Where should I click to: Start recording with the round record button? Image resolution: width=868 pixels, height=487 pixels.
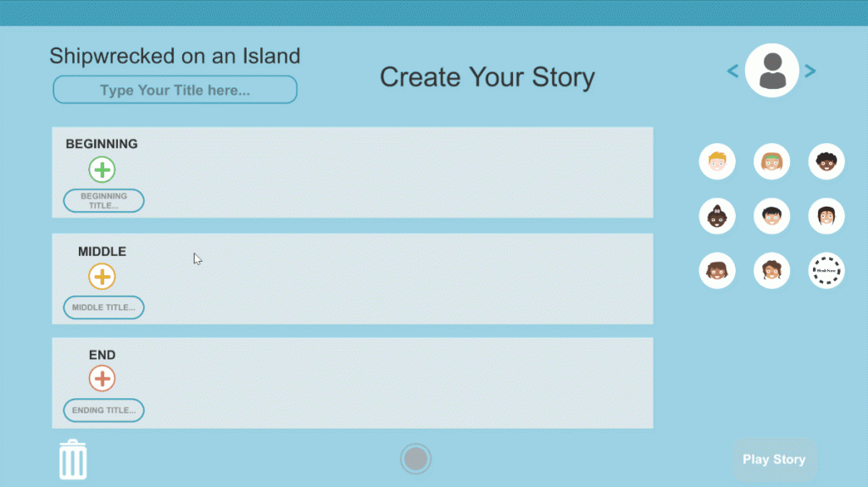click(x=415, y=459)
